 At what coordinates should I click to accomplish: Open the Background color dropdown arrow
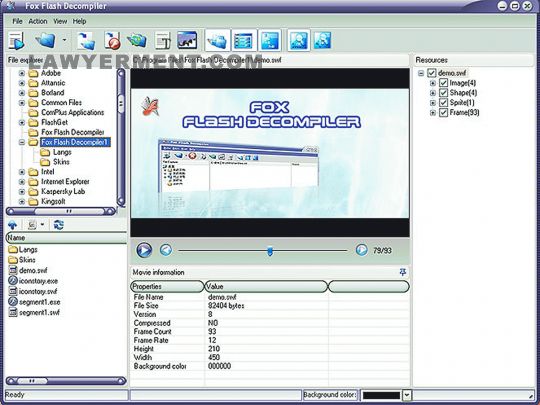407,395
